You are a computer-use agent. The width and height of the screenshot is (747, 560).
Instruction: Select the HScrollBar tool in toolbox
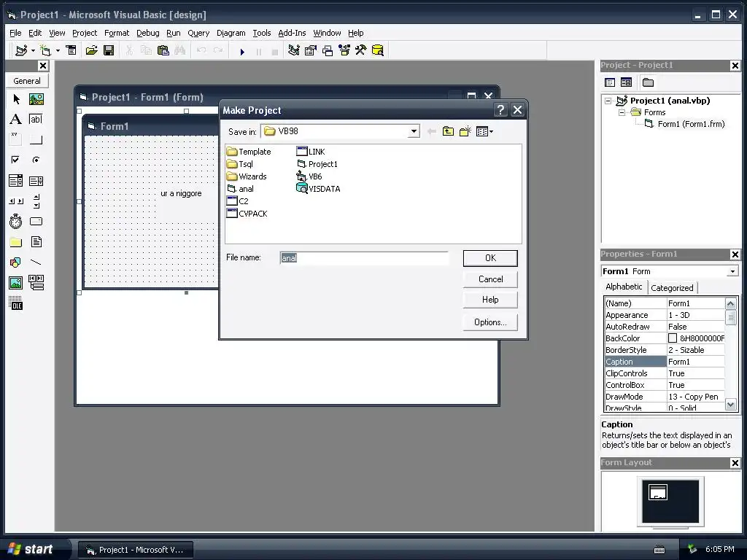16,201
